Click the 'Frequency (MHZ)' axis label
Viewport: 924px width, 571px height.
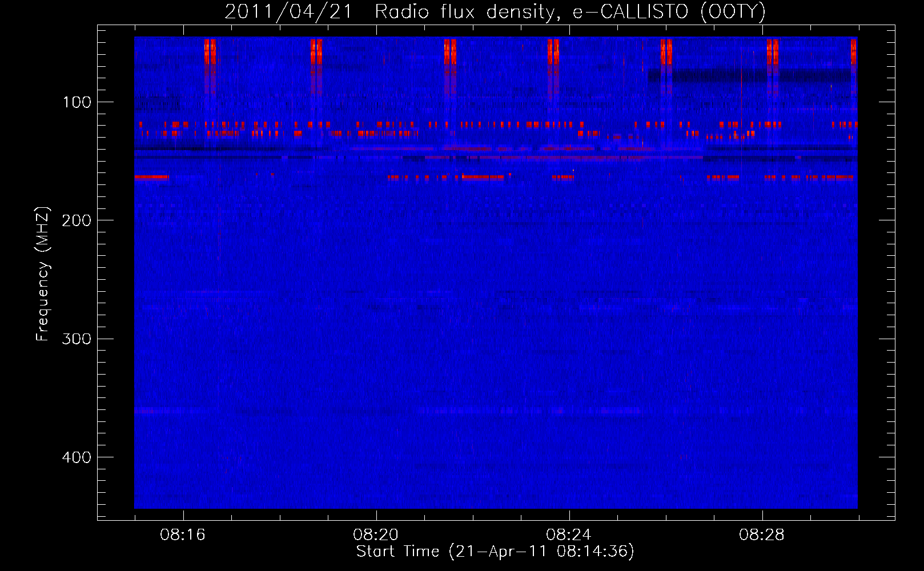click(x=43, y=274)
